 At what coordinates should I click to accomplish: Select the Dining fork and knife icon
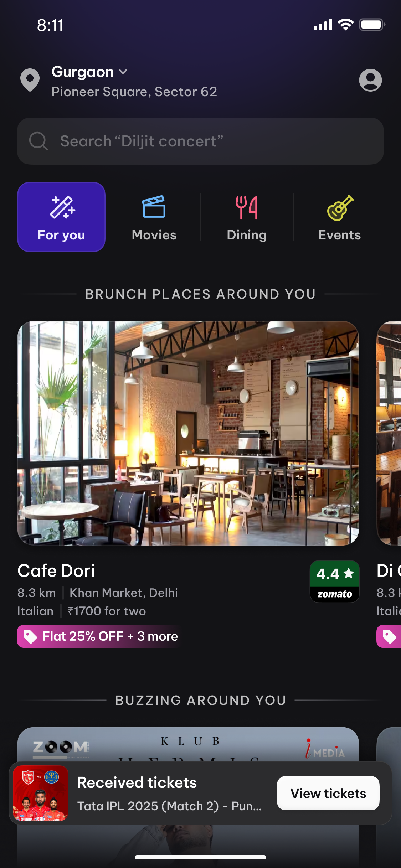[x=247, y=207]
